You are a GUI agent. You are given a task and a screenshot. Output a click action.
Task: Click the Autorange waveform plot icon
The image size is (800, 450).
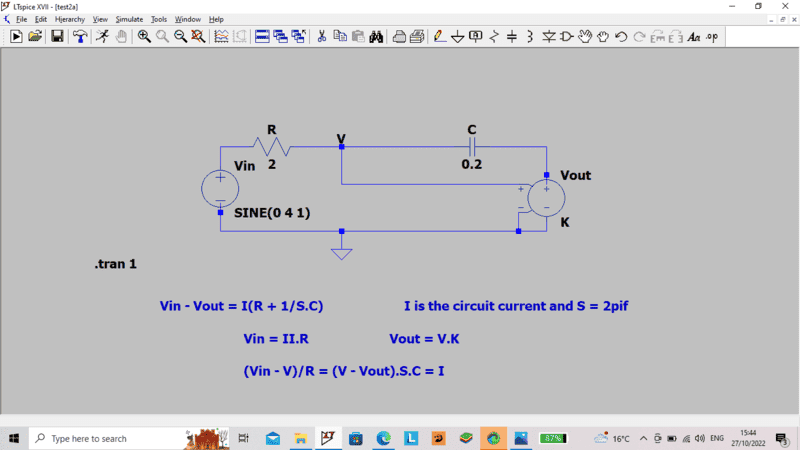(x=221, y=37)
